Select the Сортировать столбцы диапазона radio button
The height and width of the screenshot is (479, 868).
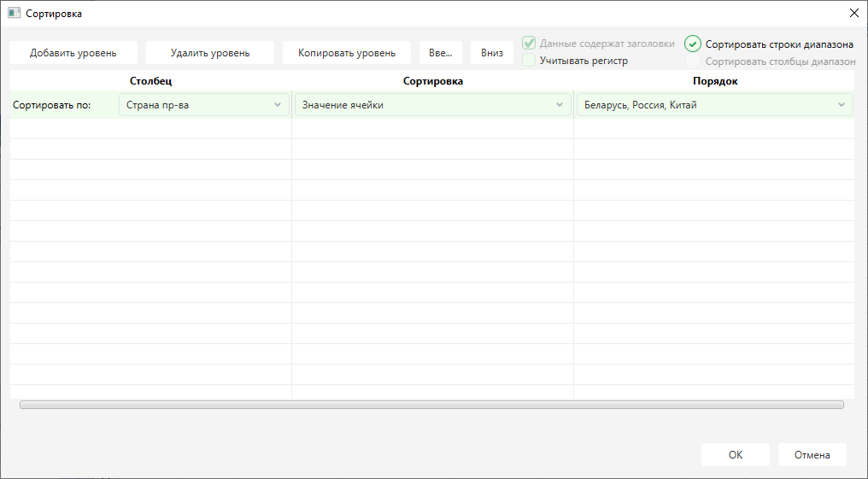[693, 61]
